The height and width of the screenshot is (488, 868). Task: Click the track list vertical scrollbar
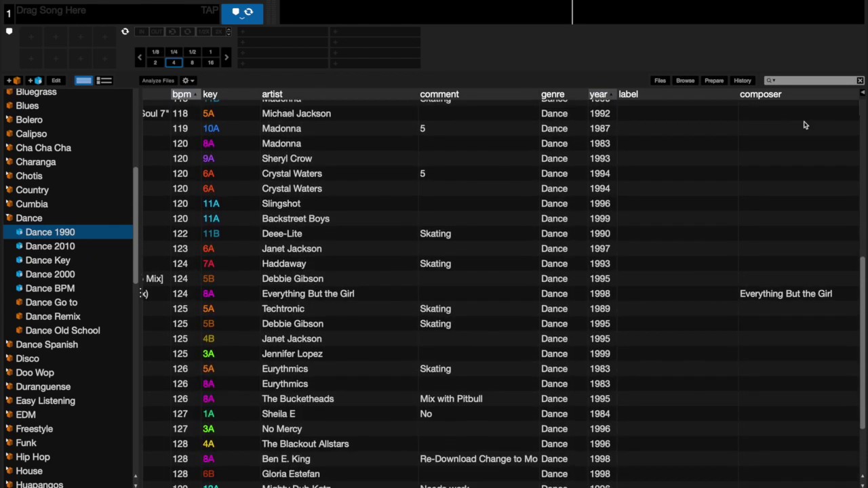pos(863,342)
